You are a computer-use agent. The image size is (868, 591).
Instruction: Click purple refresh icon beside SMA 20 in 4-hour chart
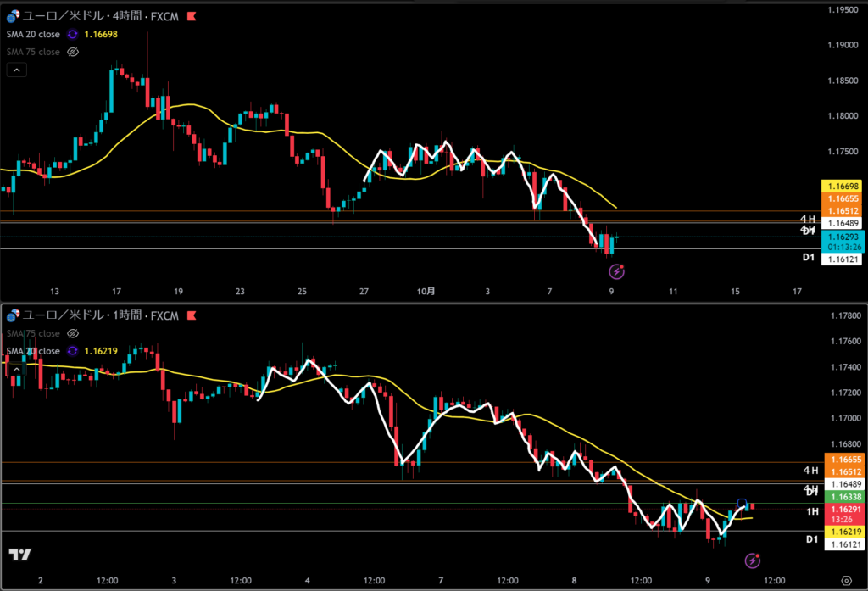(x=73, y=35)
